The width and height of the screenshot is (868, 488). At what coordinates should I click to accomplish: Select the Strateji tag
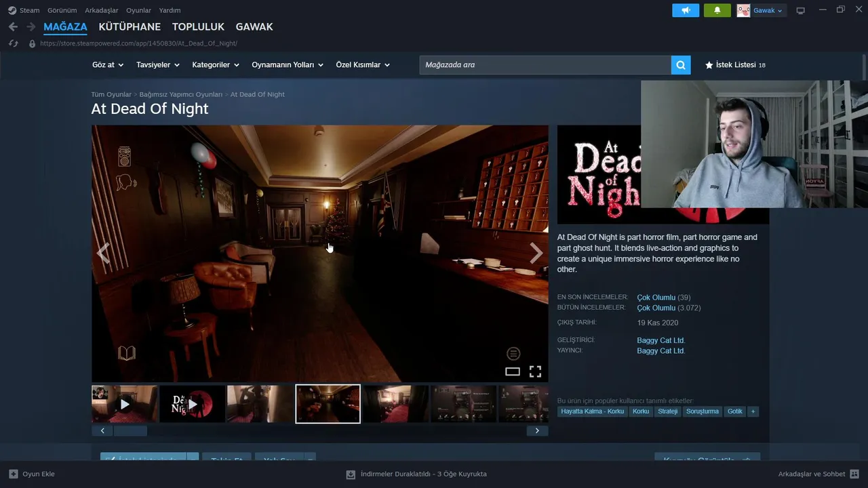[x=668, y=411]
